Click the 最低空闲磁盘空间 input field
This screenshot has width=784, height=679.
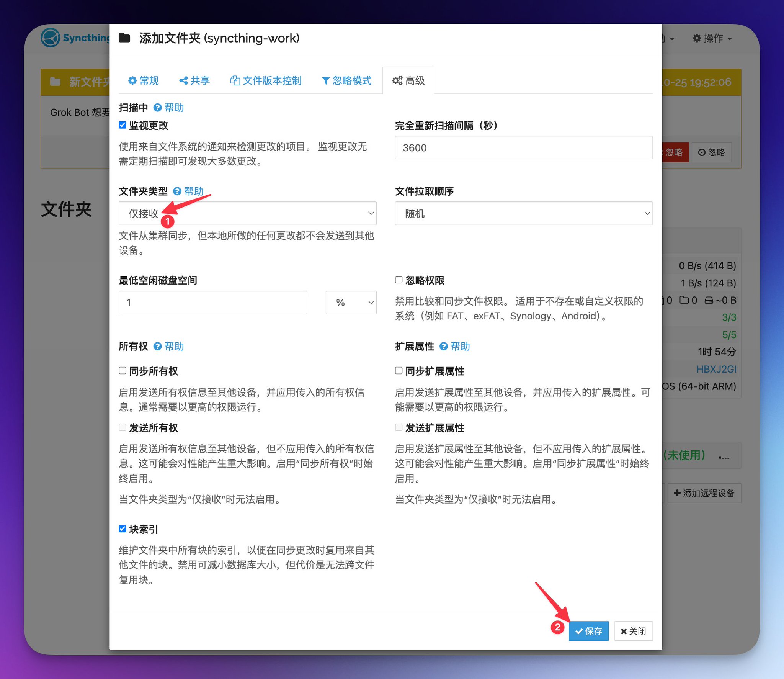point(213,303)
